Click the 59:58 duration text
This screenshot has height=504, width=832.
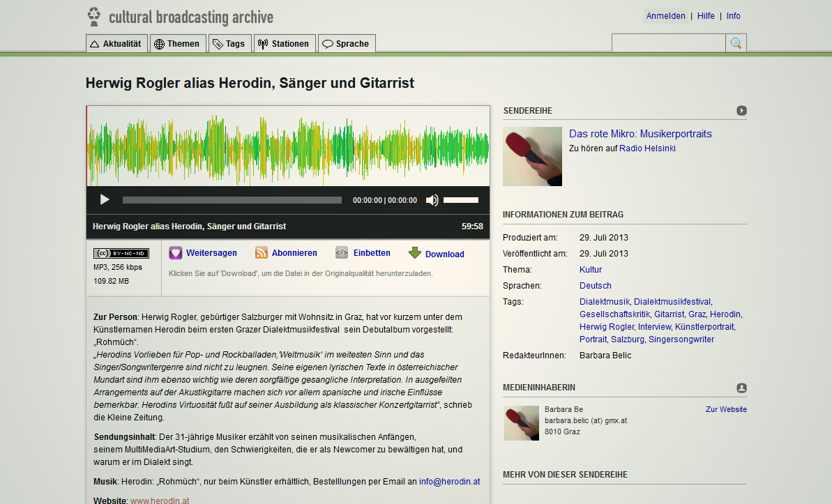pyautogui.click(x=472, y=227)
